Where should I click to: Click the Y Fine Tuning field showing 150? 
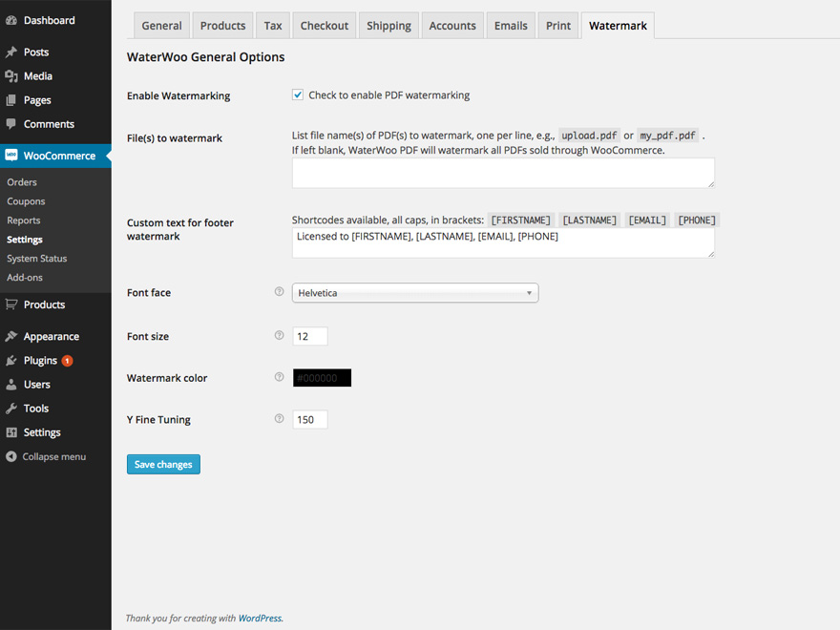310,419
